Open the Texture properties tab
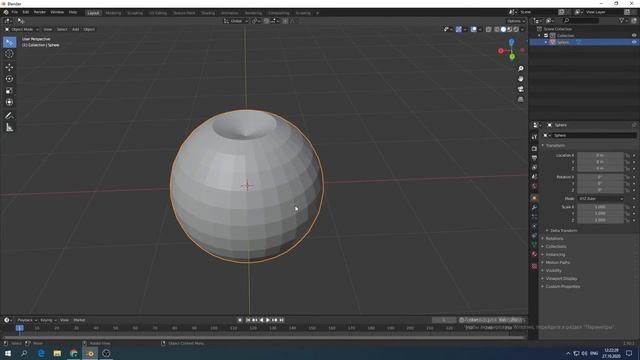640x360 pixels. [534, 266]
